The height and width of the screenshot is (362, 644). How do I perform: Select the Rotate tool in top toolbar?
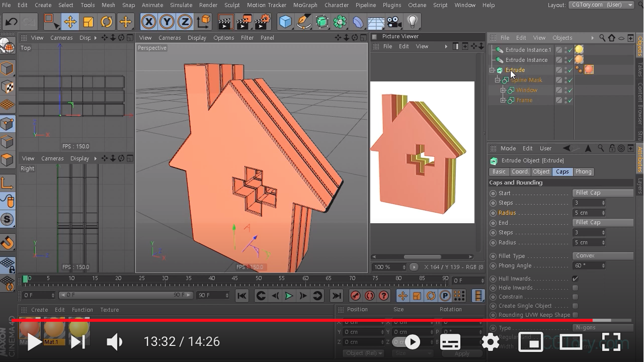(x=107, y=22)
